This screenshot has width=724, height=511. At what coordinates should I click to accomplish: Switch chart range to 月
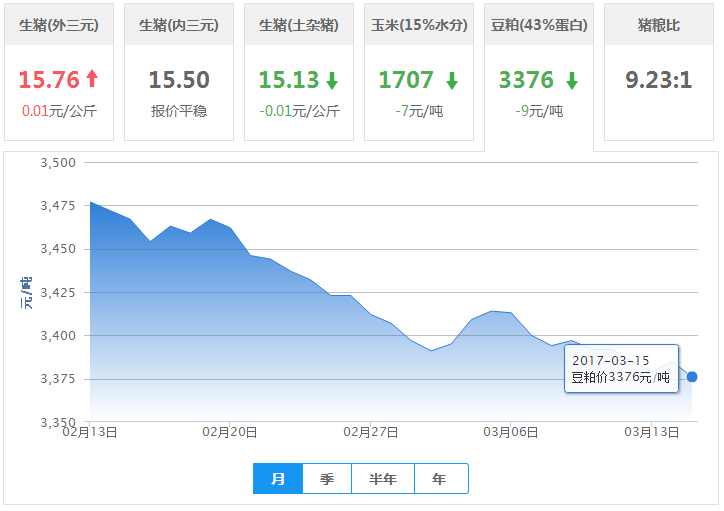[x=278, y=479]
